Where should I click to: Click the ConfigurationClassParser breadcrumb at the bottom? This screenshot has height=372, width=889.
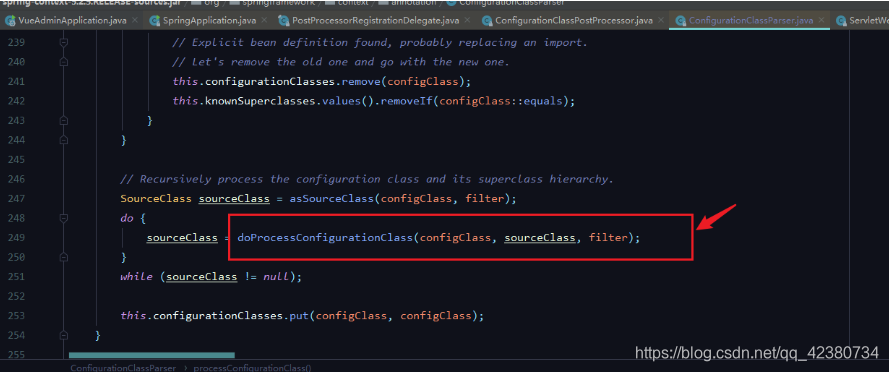point(123,367)
